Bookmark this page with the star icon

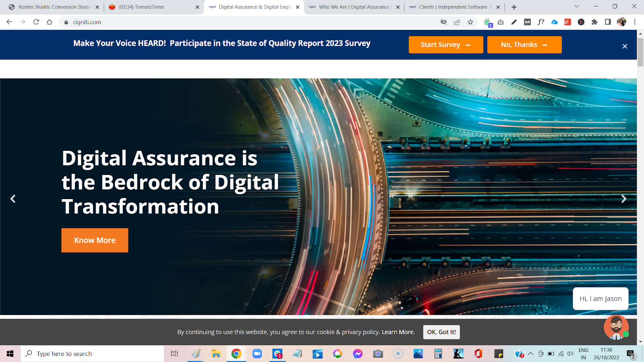coord(470,22)
